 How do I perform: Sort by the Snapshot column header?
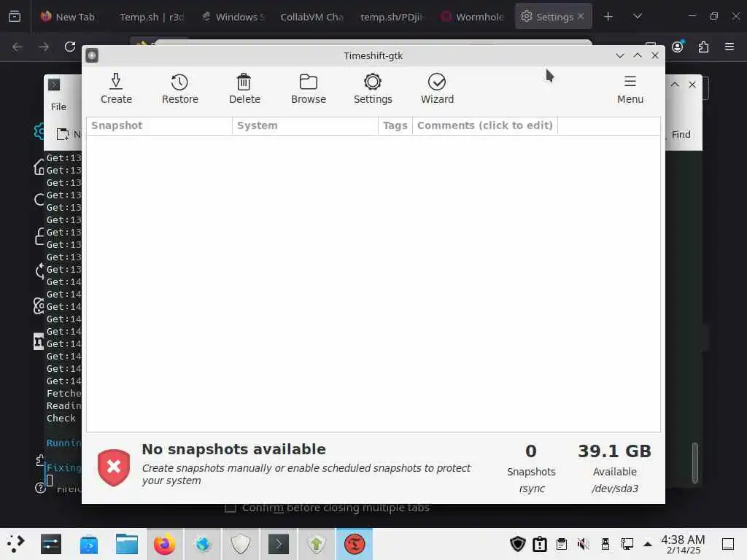click(x=160, y=125)
